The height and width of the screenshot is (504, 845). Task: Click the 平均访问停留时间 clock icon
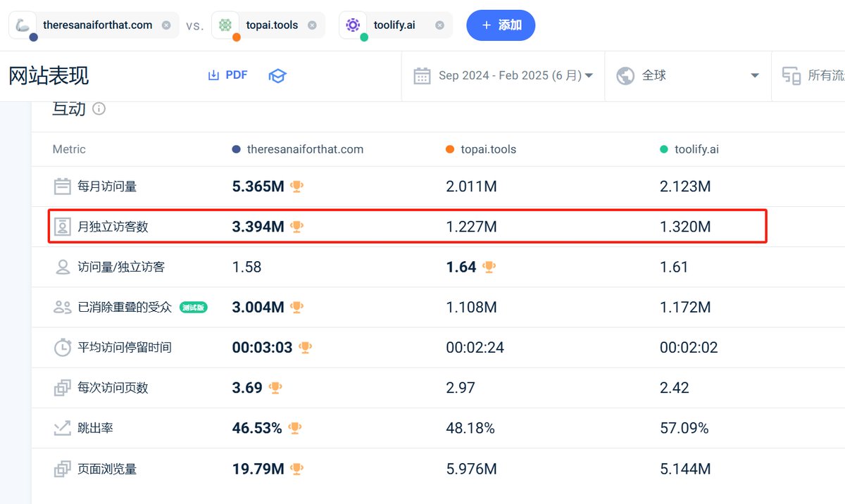point(63,347)
